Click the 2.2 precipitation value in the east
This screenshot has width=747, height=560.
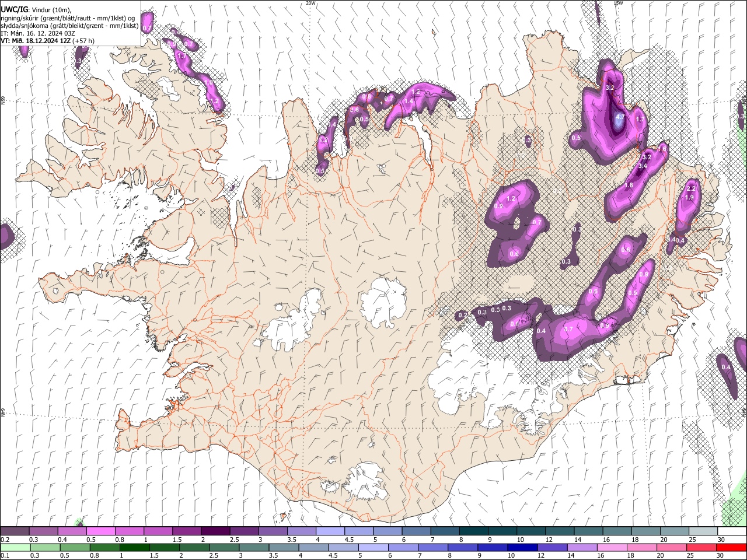click(x=692, y=189)
